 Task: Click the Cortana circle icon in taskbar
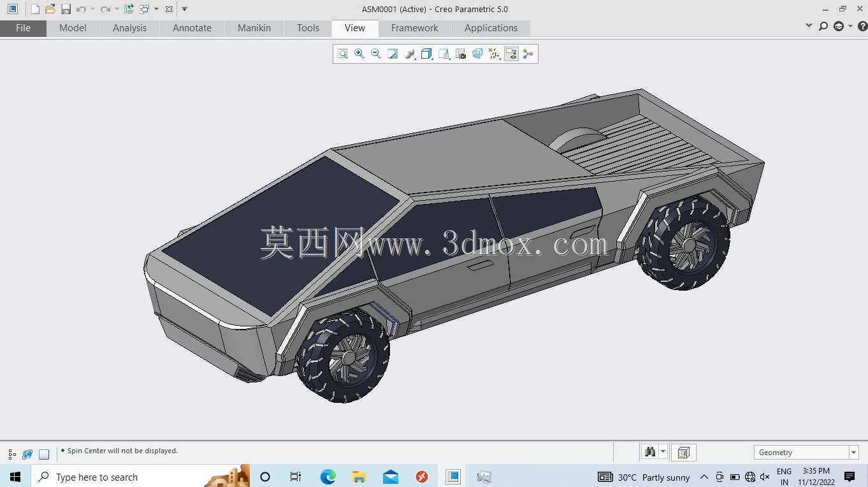click(265, 477)
